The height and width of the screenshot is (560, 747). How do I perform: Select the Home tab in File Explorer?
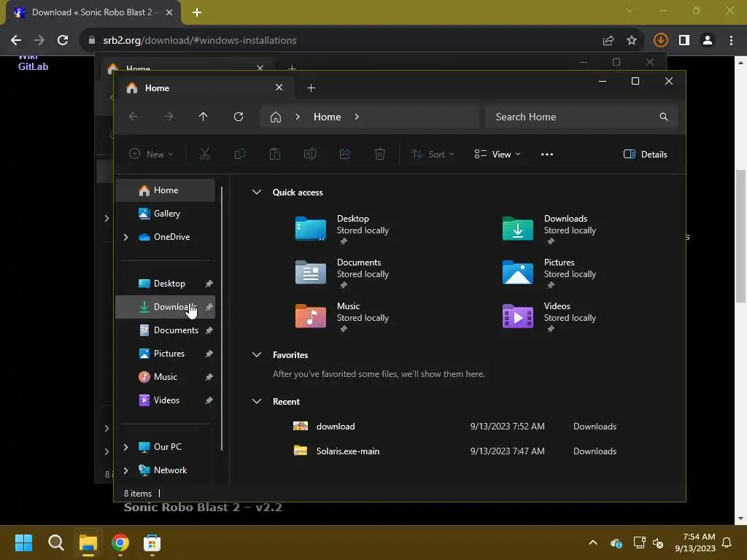coord(205,88)
